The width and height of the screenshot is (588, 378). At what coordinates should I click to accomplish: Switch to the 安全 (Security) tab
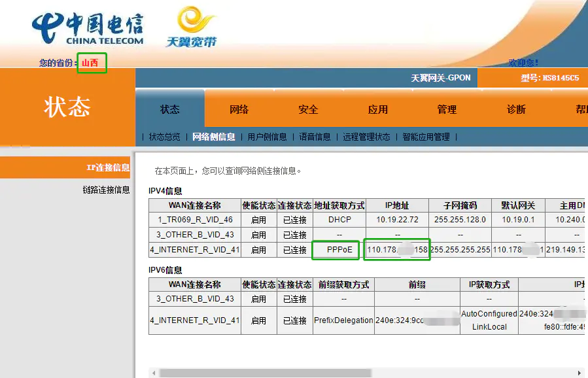click(x=307, y=110)
